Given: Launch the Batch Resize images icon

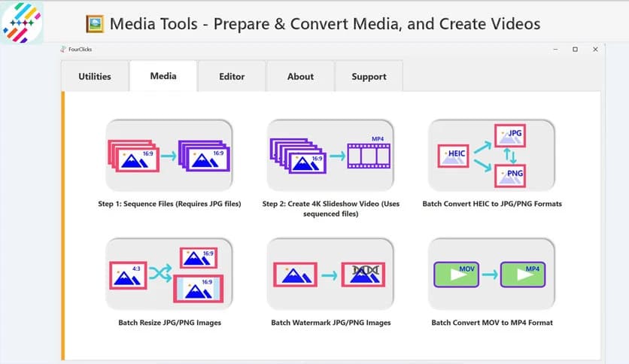Looking at the screenshot, I should [x=169, y=274].
